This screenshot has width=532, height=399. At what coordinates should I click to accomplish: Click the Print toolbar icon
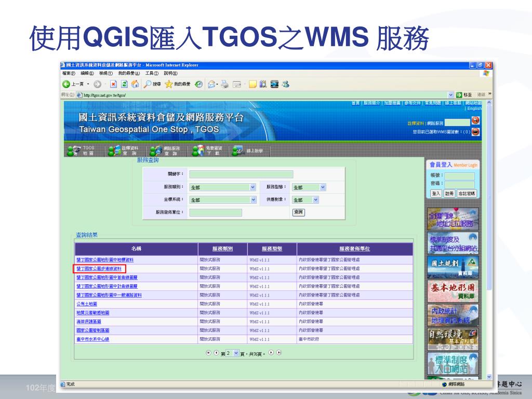224,84
